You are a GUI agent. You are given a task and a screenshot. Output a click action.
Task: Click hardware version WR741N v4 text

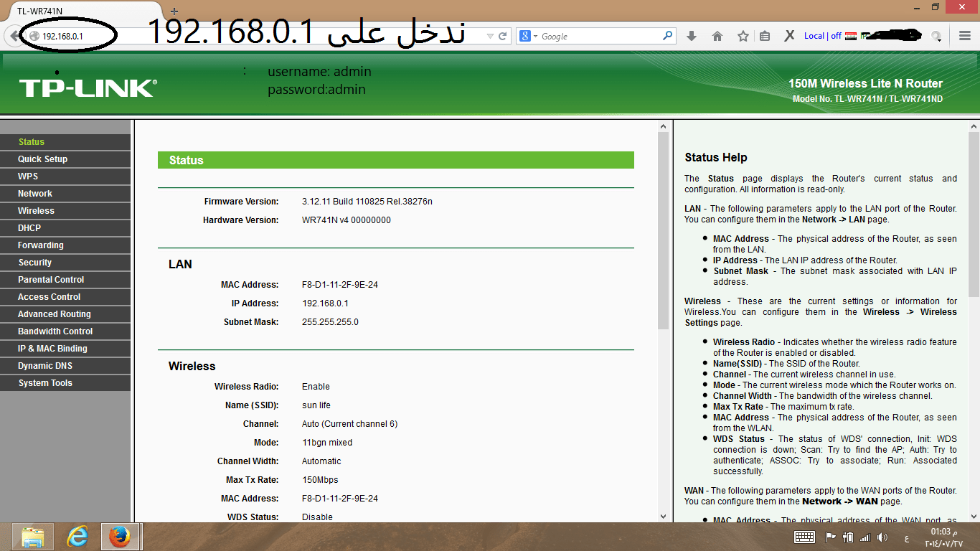347,220
